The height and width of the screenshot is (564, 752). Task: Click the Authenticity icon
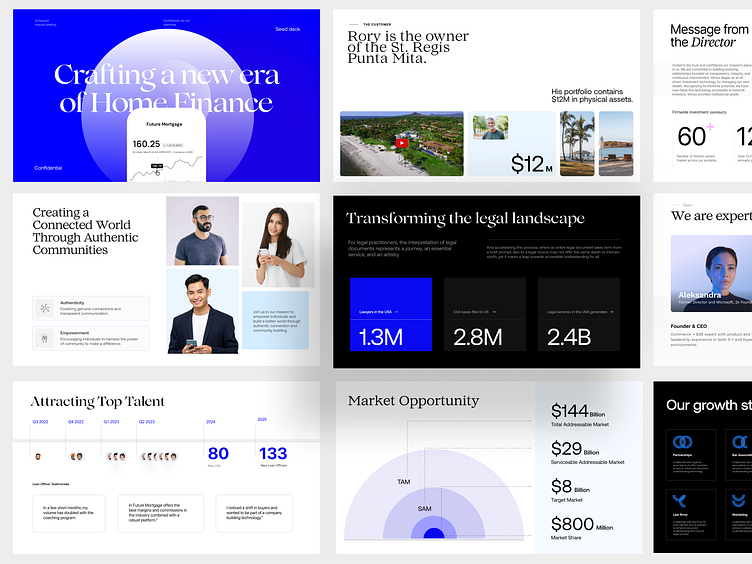(x=45, y=308)
